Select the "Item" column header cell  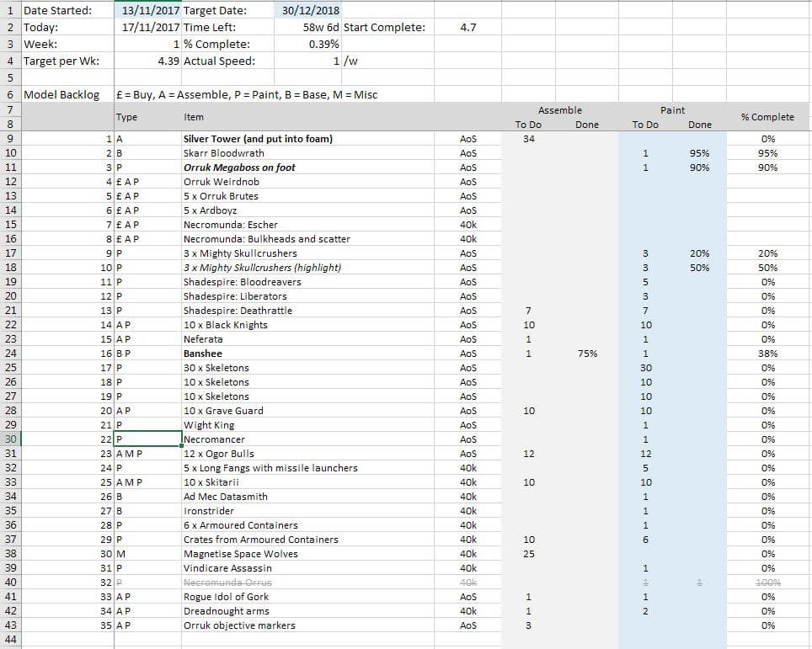(x=307, y=117)
